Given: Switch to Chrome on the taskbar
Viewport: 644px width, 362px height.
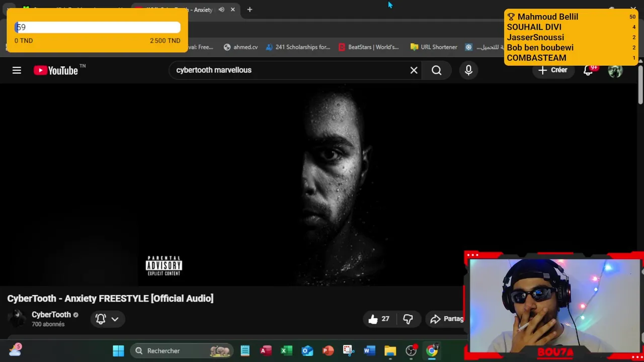Looking at the screenshot, I should tap(432, 350).
